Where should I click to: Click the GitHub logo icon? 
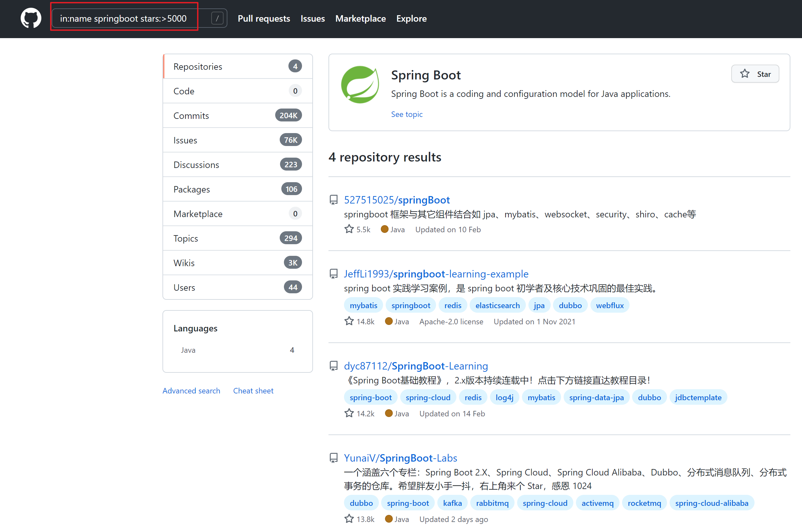(x=31, y=18)
